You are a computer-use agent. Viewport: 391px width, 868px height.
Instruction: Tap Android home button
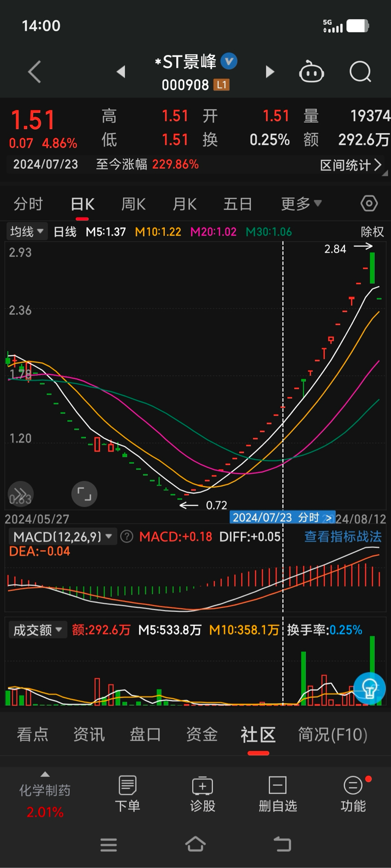pyautogui.click(x=195, y=844)
